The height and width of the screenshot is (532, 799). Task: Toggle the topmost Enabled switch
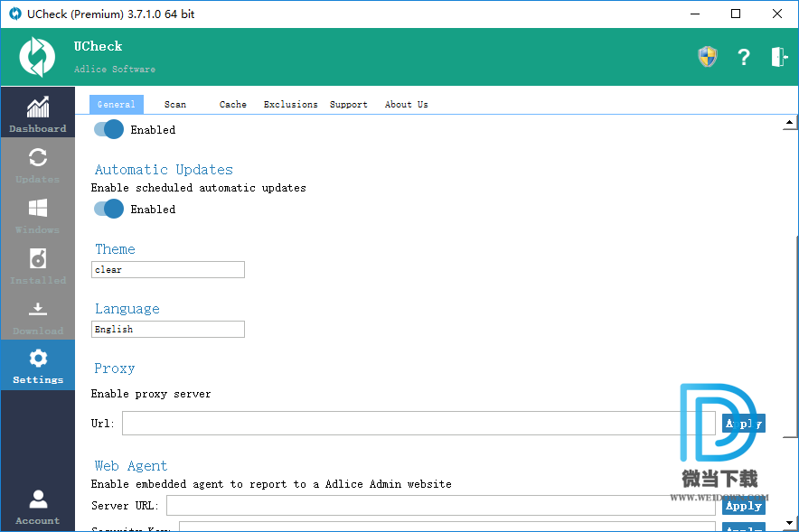[109, 129]
